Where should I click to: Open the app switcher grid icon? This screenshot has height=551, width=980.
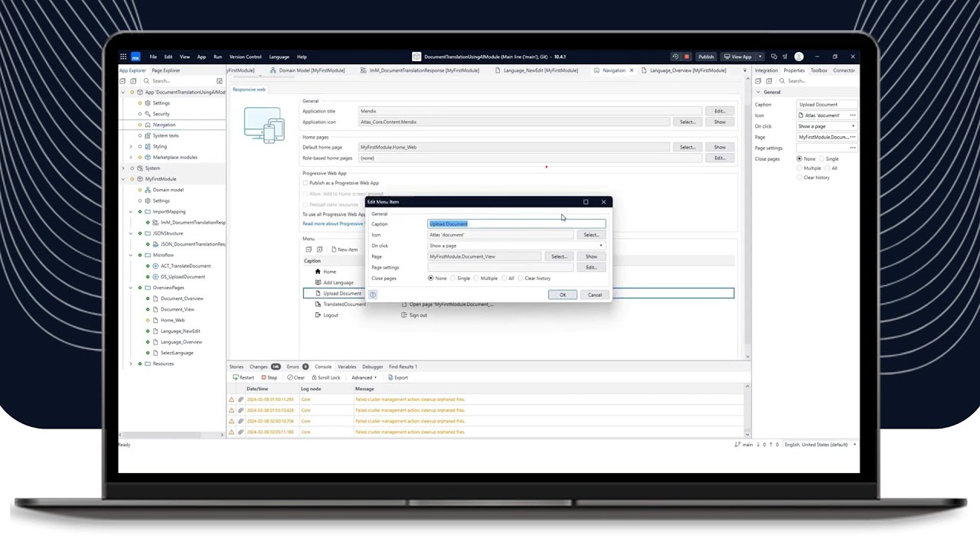123,57
